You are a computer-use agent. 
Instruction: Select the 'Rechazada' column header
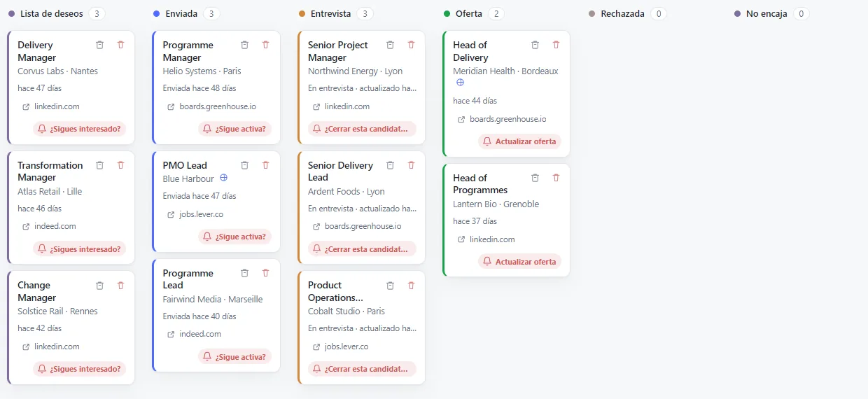click(x=622, y=14)
